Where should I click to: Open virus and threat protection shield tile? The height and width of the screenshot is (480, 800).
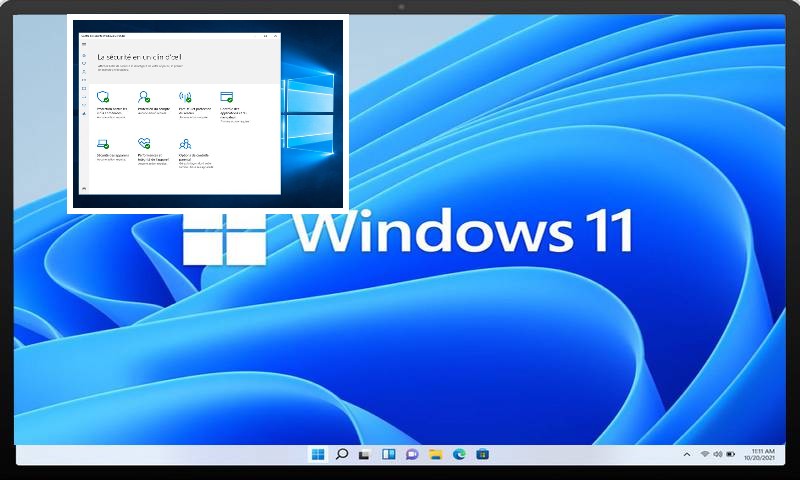tap(112, 106)
